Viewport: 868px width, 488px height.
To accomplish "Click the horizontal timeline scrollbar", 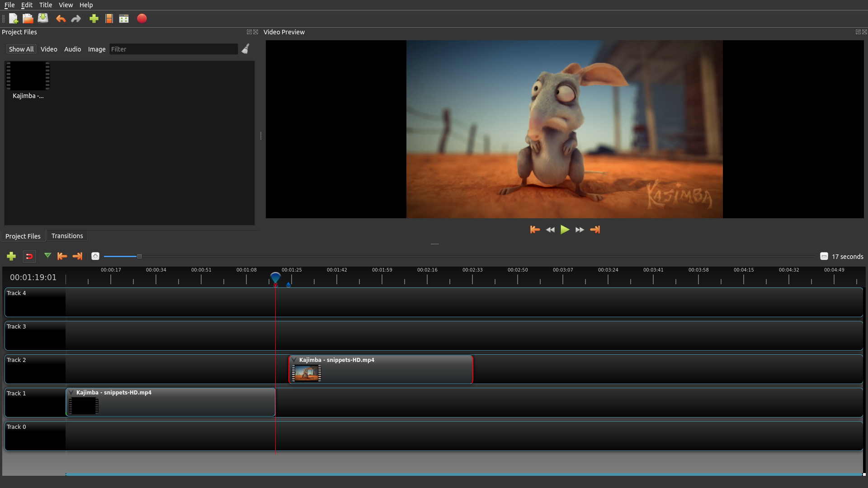I will point(464,474).
